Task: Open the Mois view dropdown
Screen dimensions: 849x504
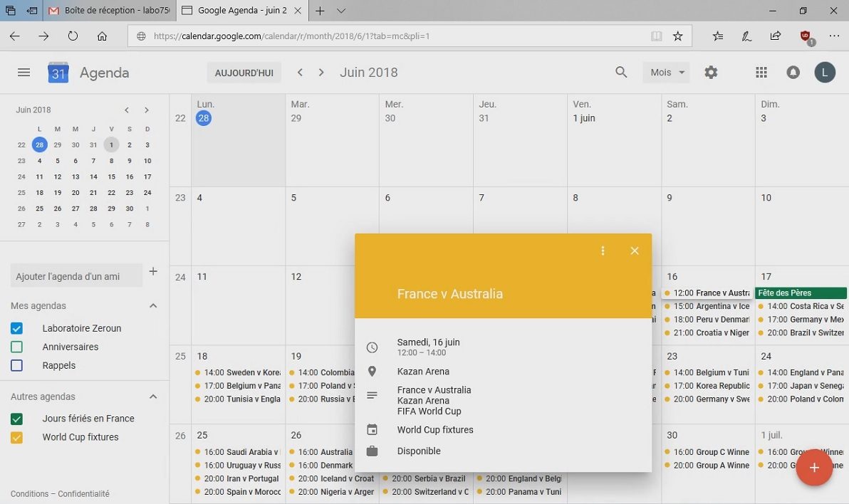Action: point(667,72)
